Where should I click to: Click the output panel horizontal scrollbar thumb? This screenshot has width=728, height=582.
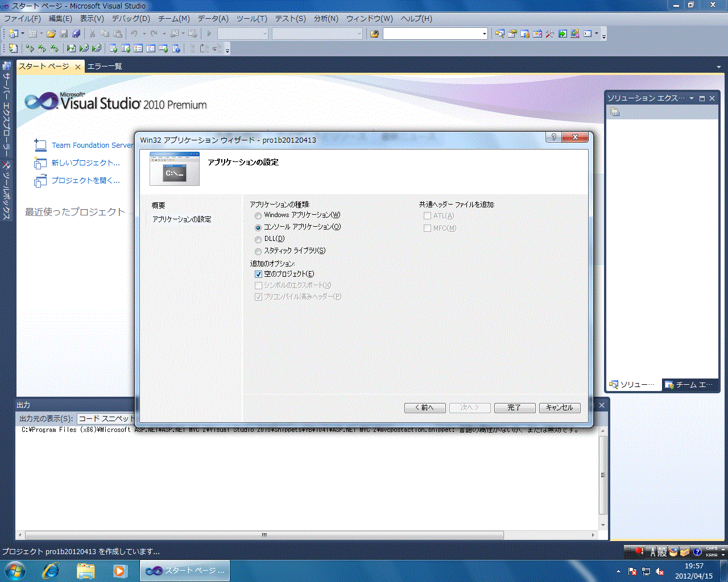tap(264, 535)
